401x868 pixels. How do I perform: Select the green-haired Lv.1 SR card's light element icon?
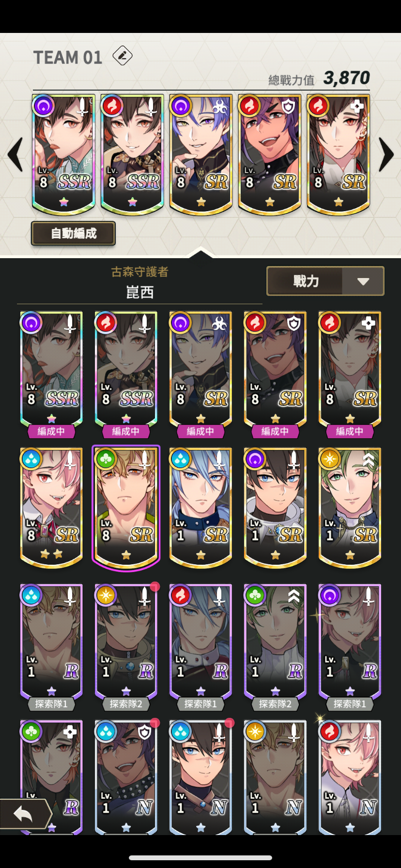[x=330, y=459]
